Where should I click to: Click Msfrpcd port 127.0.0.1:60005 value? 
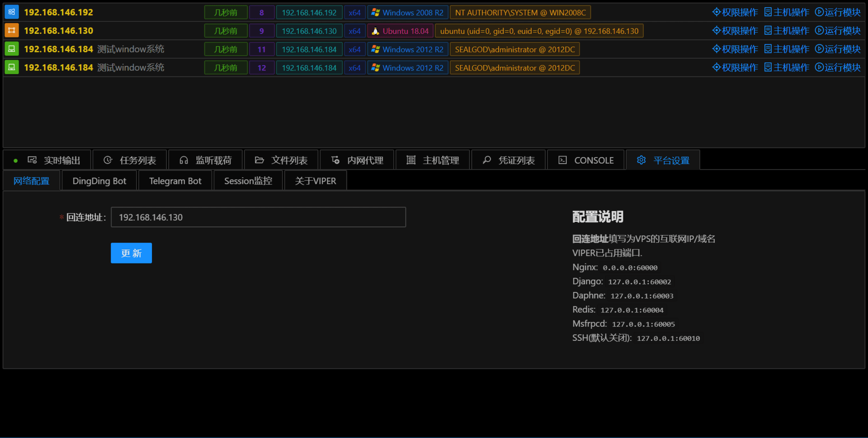(643, 324)
